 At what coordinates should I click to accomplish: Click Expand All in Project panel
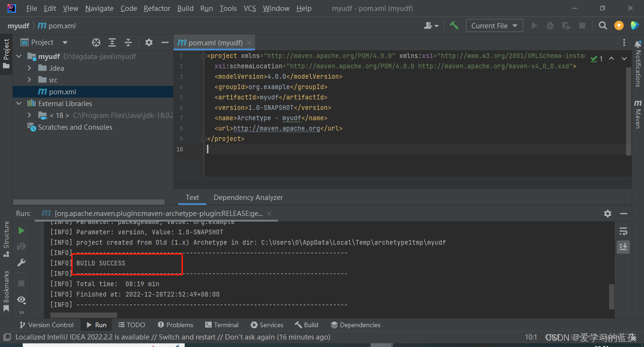tap(112, 42)
